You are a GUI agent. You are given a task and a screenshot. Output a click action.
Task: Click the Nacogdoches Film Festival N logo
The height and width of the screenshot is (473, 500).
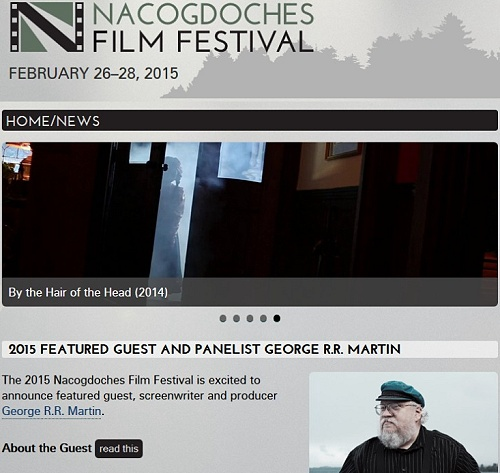click(47, 27)
